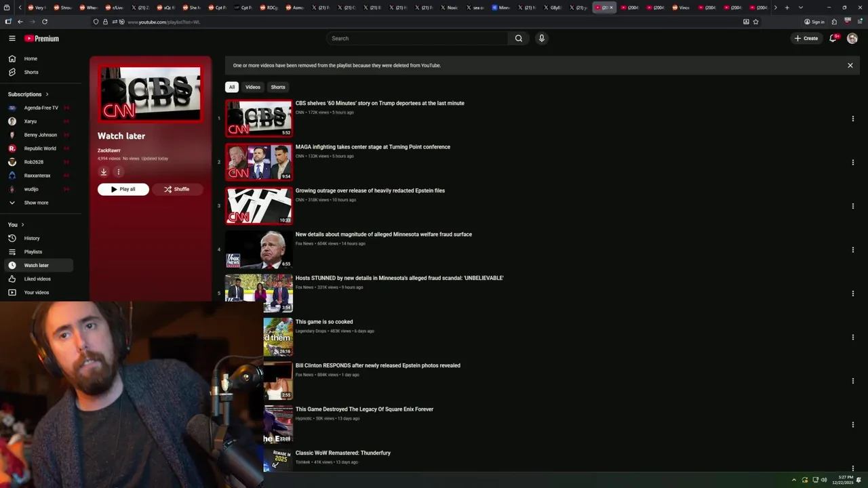This screenshot has width=868, height=488.
Task: Open Raxxanterax channel subscription
Action: [x=38, y=176]
